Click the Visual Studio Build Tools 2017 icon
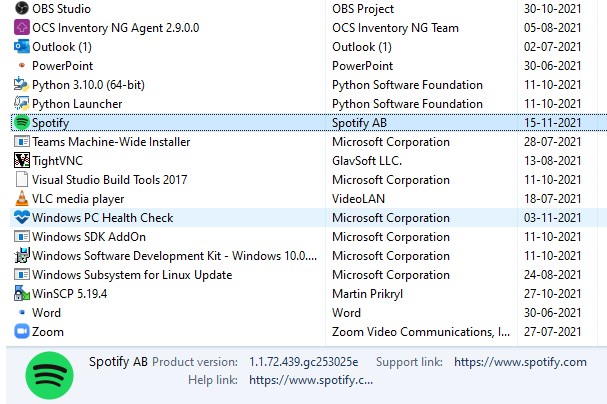 pyautogui.click(x=22, y=179)
